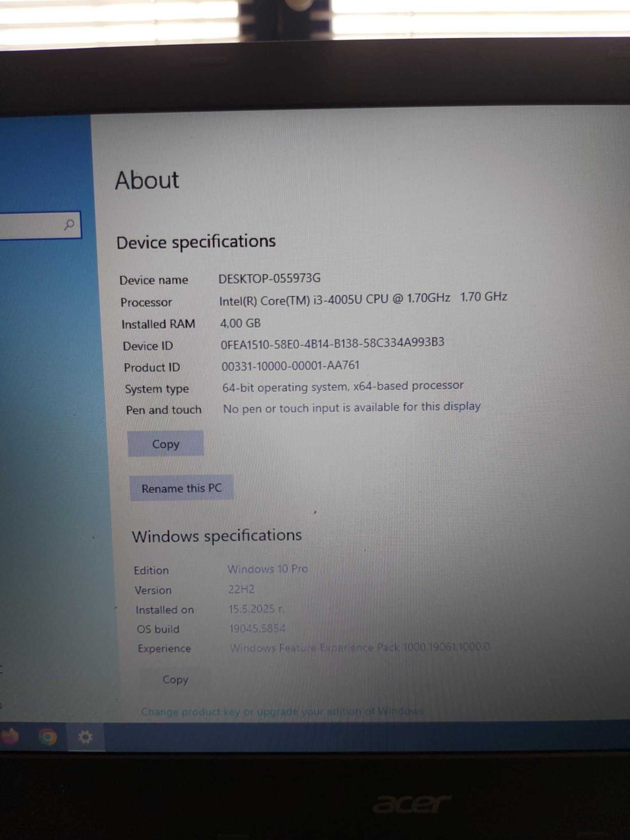Select Device ID value 0FEA1510-58E0-4B14-B138-58C334A993B3
The height and width of the screenshot is (840, 630).
click(x=333, y=343)
